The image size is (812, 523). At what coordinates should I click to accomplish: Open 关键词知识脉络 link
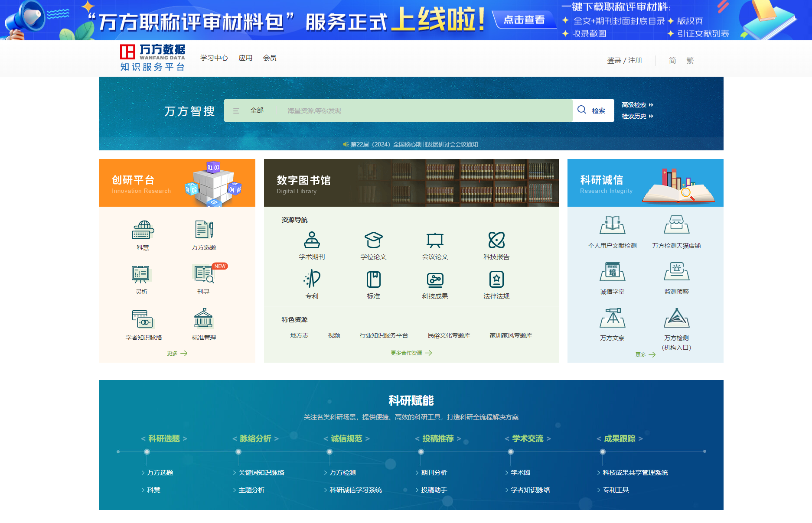(261, 472)
